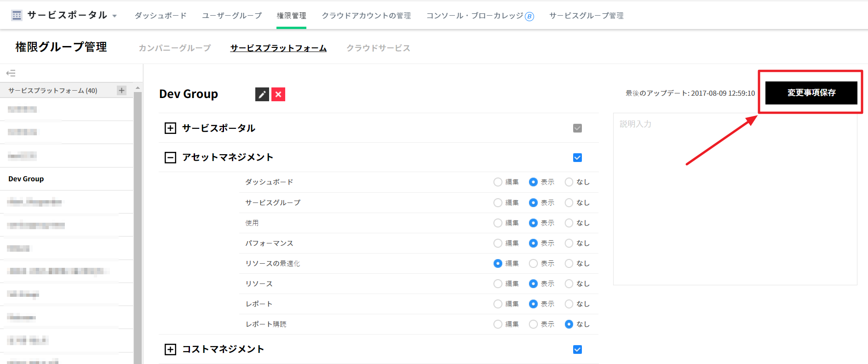Expand the コストマネジメント section
This screenshot has height=364, width=868.
(170, 349)
